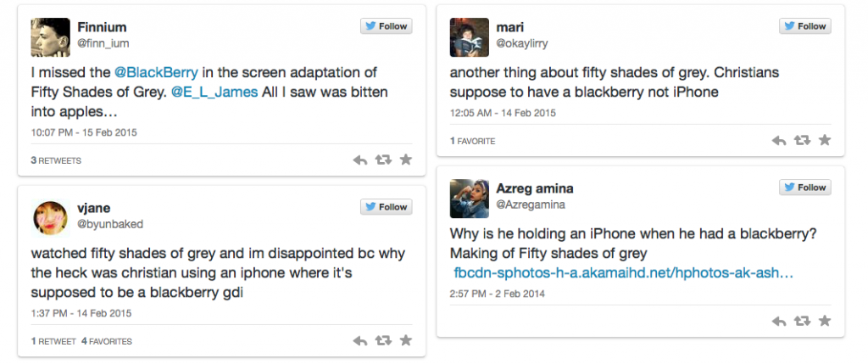Retweet mari's tweet

coord(802,141)
